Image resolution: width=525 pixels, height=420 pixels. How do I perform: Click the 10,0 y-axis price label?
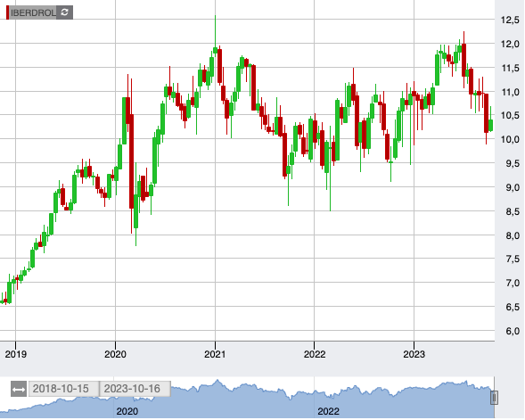(x=510, y=140)
